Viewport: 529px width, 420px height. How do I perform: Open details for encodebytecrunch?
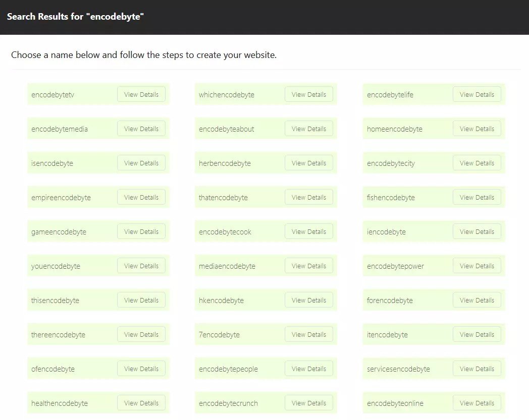(x=309, y=403)
